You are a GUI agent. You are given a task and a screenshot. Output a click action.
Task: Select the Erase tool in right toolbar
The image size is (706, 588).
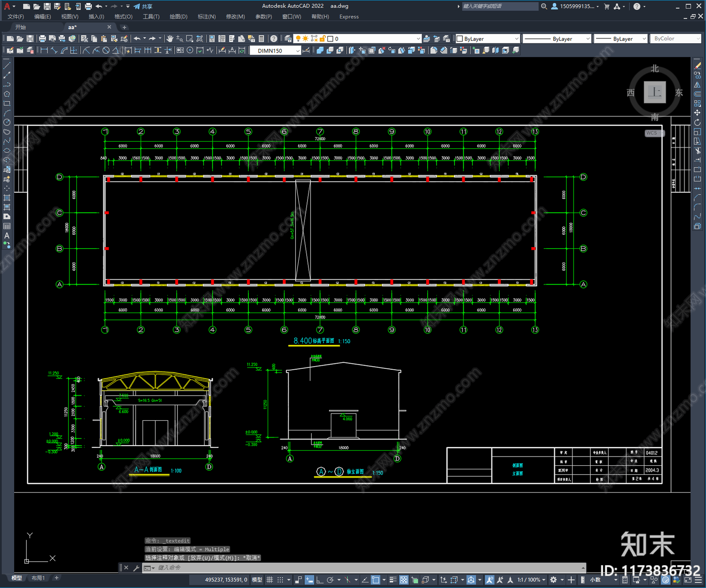(x=697, y=66)
